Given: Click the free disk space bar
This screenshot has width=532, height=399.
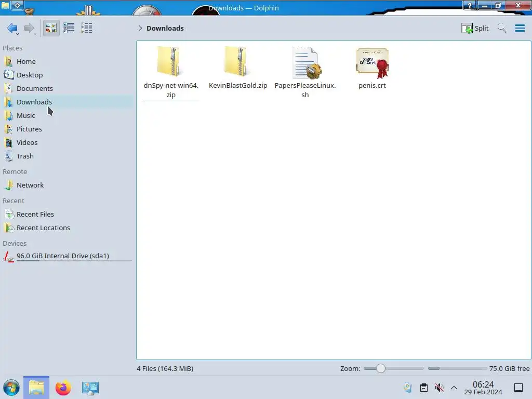Looking at the screenshot, I should point(457,368).
